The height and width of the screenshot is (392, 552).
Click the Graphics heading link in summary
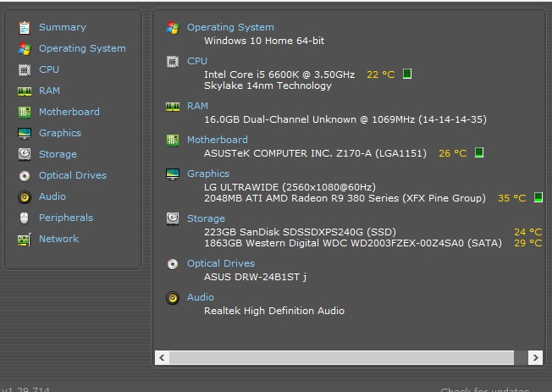[x=208, y=174]
